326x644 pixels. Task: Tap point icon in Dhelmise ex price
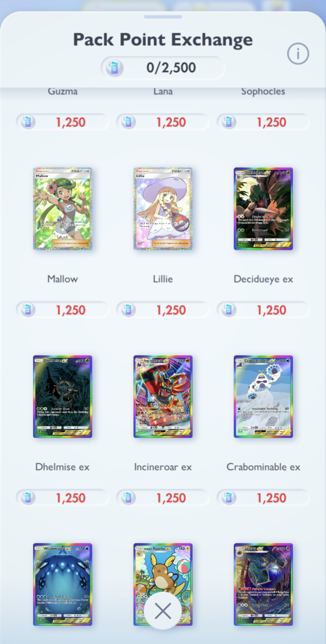(28, 498)
